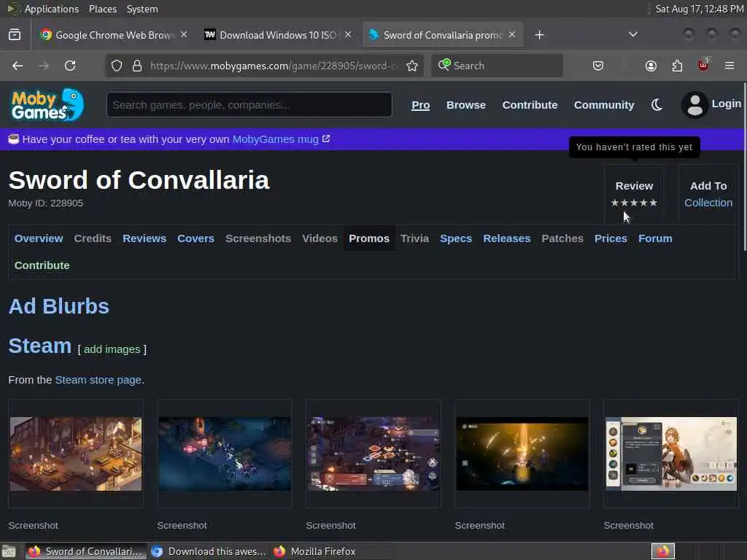The image size is (747, 560).
Task: Open the Covers tab
Action: pyautogui.click(x=196, y=238)
